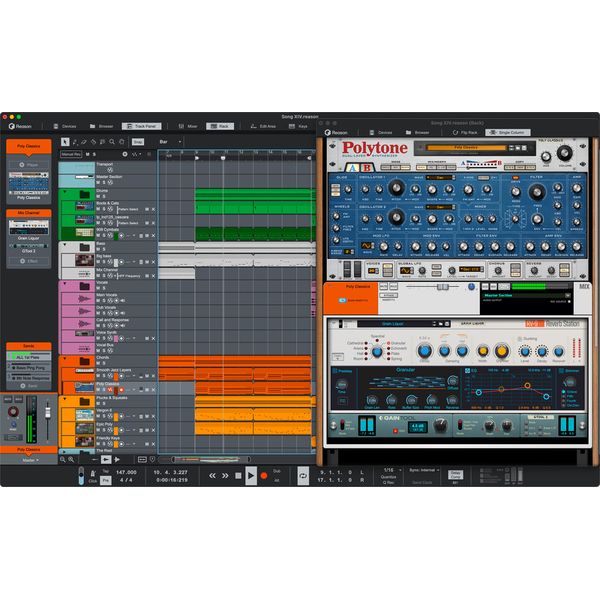600x600 pixels.
Task: Select the eraser tool
Action: 84,142
